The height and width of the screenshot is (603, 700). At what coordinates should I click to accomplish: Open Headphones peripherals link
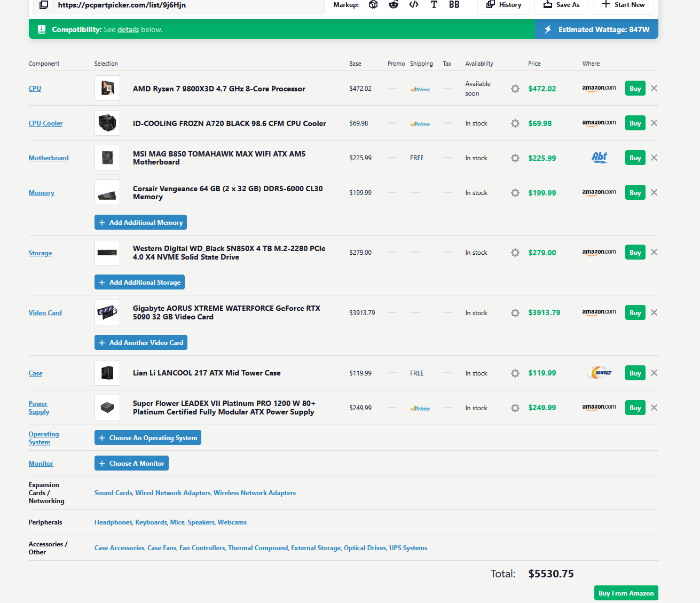click(x=113, y=522)
